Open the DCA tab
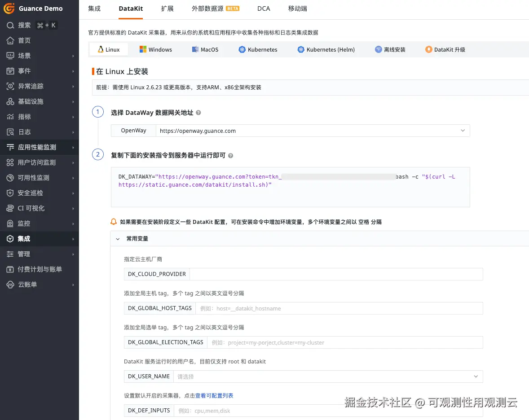 [264, 9]
